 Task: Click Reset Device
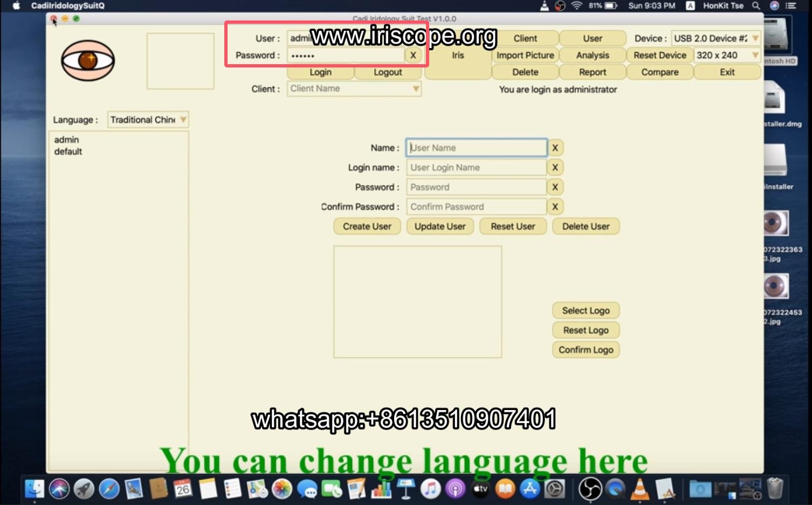(660, 55)
